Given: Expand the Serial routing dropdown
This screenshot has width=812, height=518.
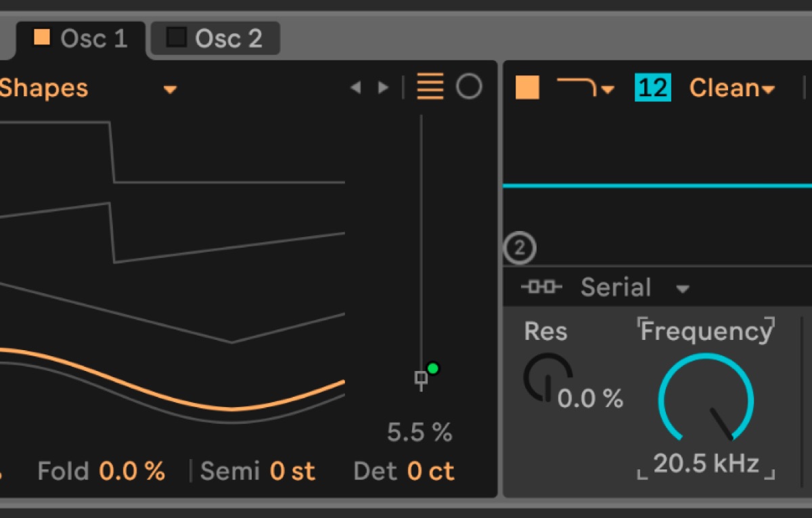Looking at the screenshot, I should pyautogui.click(x=683, y=289).
